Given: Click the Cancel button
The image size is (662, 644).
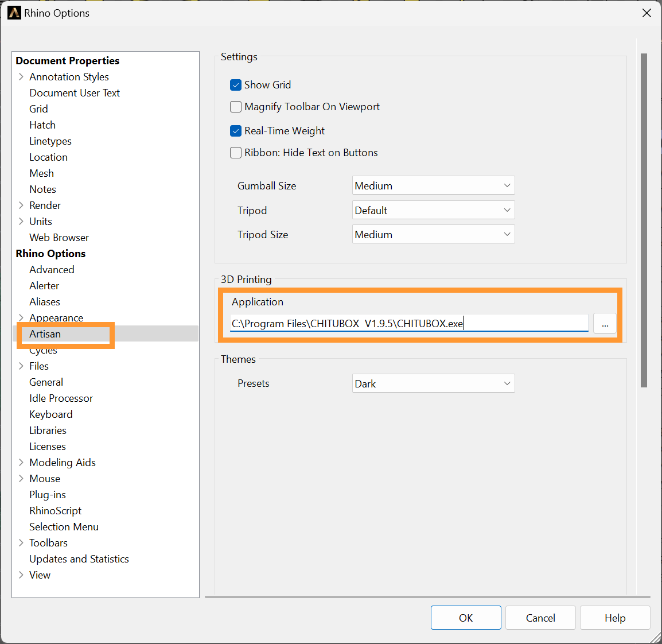Looking at the screenshot, I should pos(540,618).
